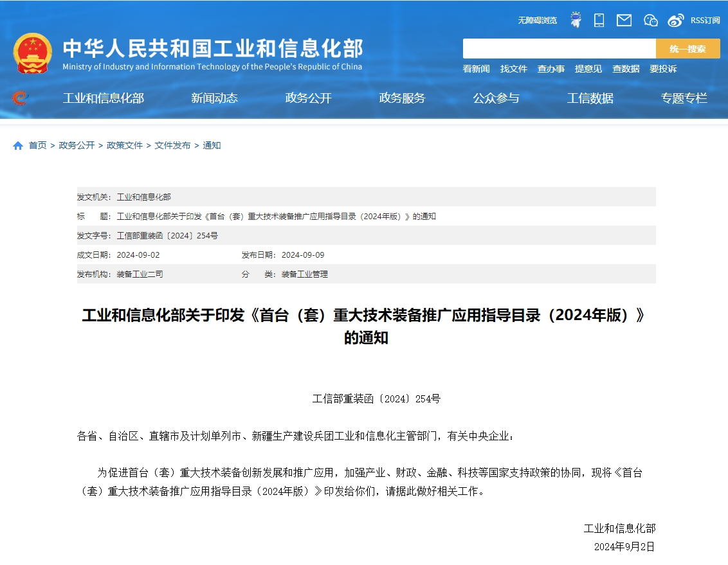Click the mobile version phone icon
Viewport: 728px width, 565px height.
click(599, 20)
